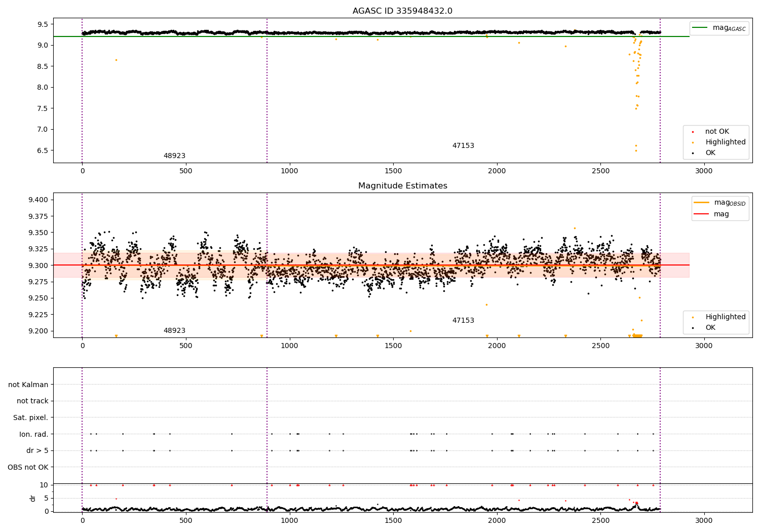The width and height of the screenshot is (760, 532).
Task: Click the Magnitude Estimates plot title
Action: coord(402,186)
